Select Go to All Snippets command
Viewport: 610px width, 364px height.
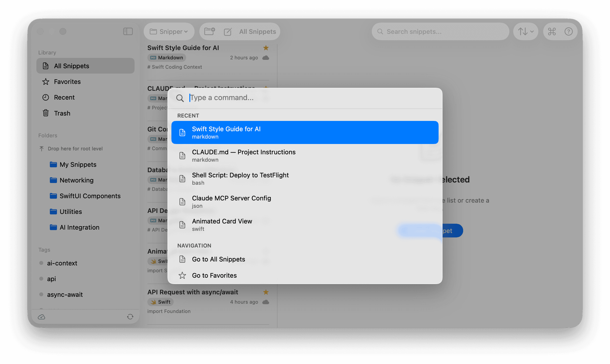click(218, 259)
